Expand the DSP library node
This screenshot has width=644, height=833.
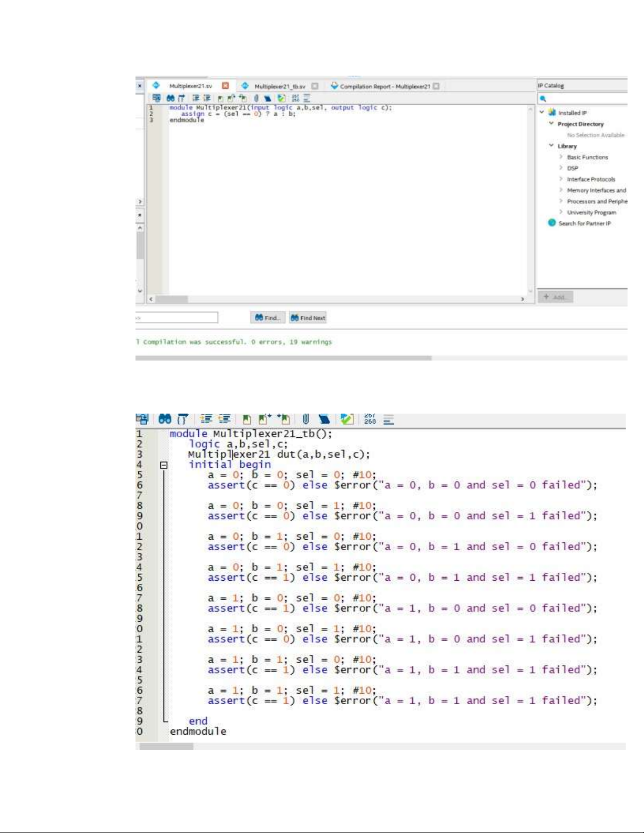pos(561,168)
